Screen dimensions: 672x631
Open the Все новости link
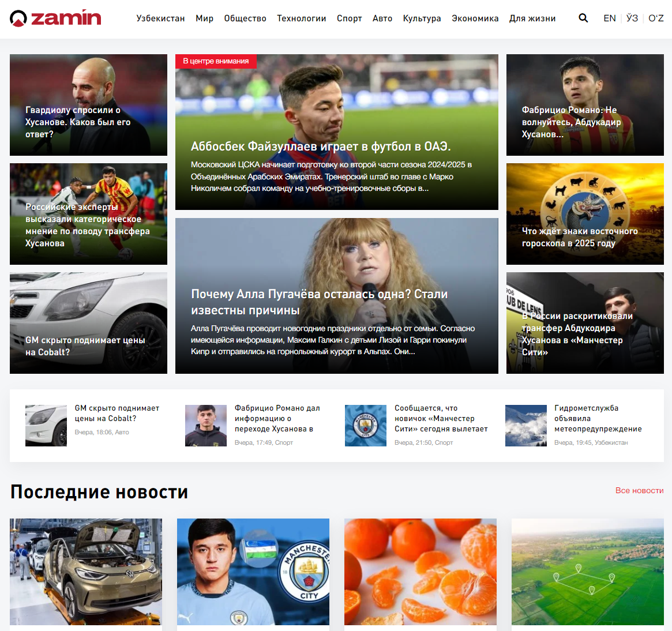640,490
